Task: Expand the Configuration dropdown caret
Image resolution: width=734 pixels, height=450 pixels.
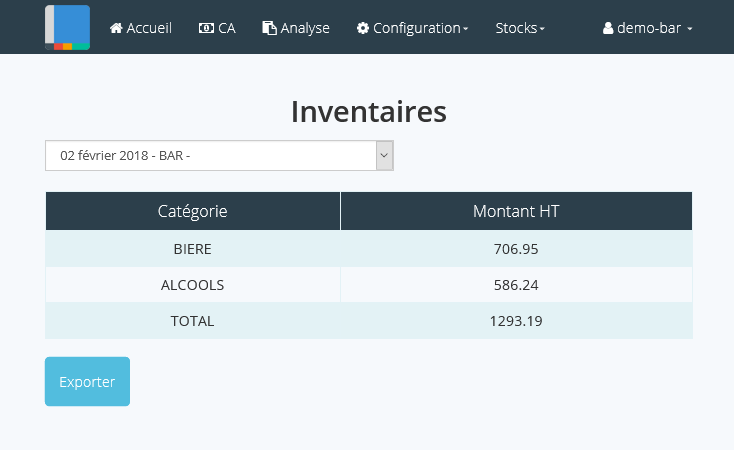Action: point(466,29)
